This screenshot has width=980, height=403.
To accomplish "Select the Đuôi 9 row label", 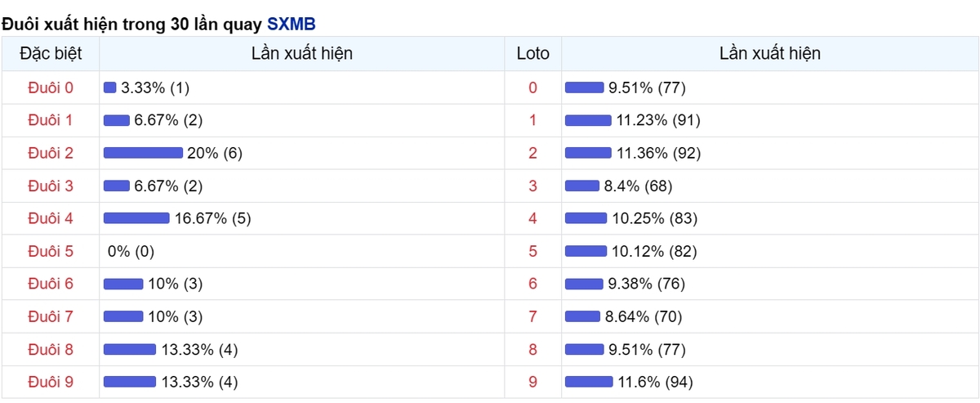I will click(x=51, y=382).
